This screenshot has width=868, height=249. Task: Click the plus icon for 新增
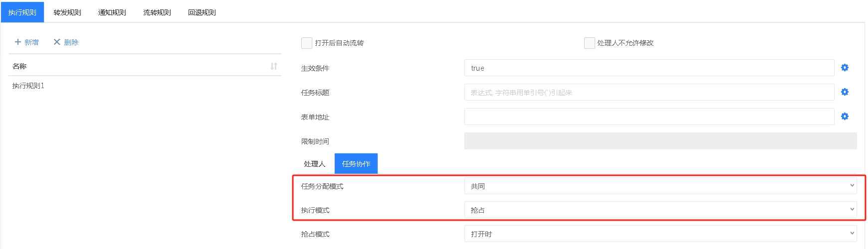click(18, 42)
